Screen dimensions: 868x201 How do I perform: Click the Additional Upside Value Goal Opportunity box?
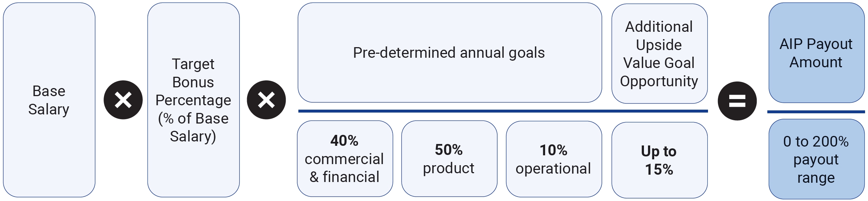(x=659, y=54)
